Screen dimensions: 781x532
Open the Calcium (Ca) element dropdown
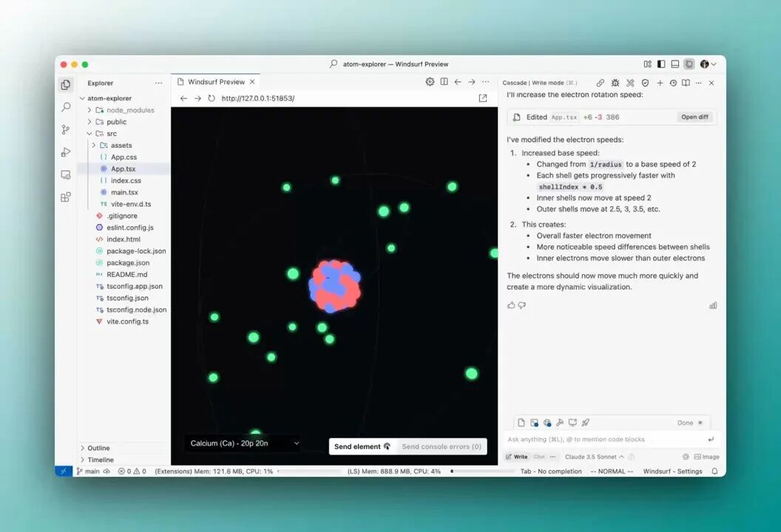pyautogui.click(x=244, y=443)
